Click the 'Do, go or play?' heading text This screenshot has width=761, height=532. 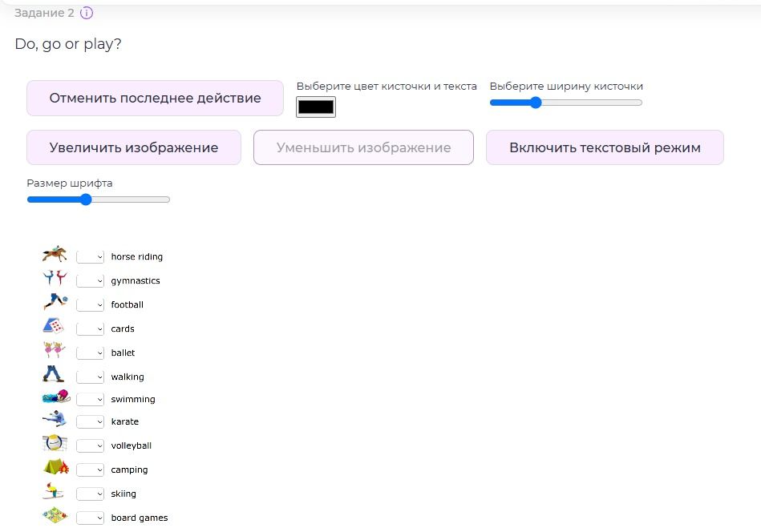click(68, 44)
